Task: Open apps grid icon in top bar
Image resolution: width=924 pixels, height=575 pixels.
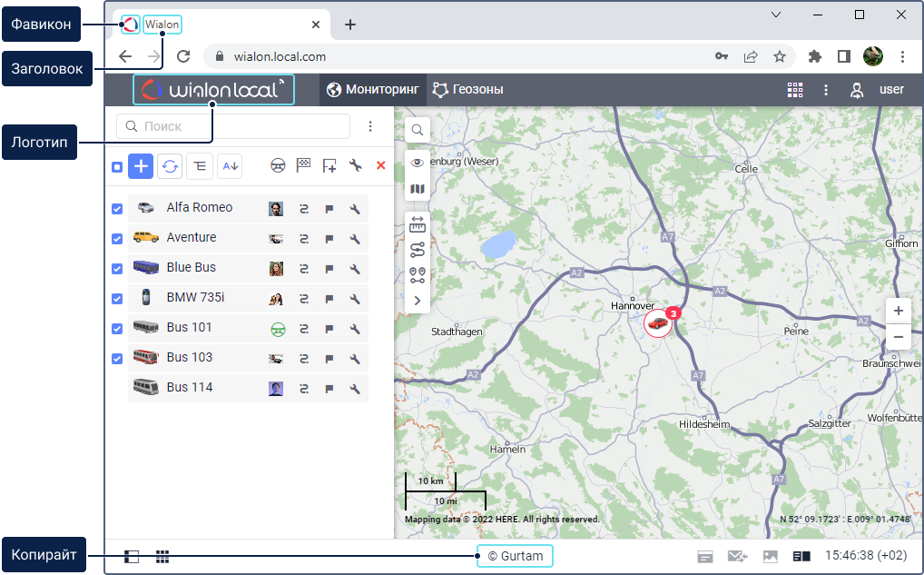Action: click(x=795, y=90)
